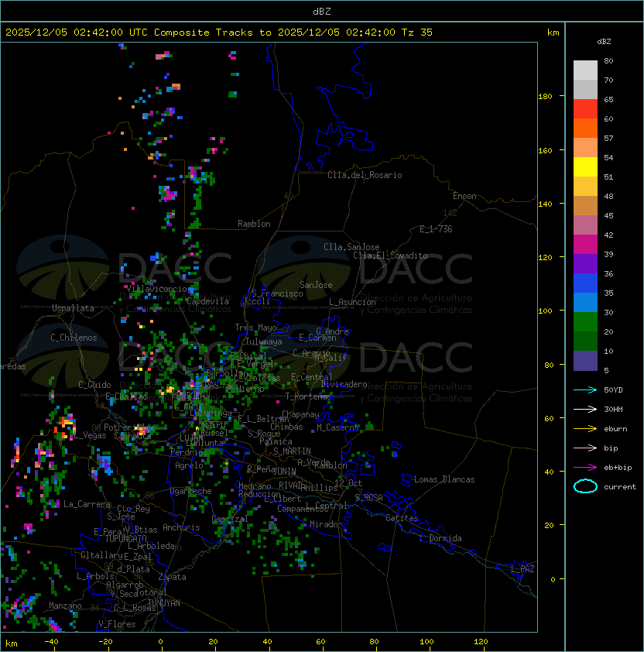This screenshot has width=644, height=652.
Task: Click the Clla.del_Rosario map label
Action: [365, 175]
